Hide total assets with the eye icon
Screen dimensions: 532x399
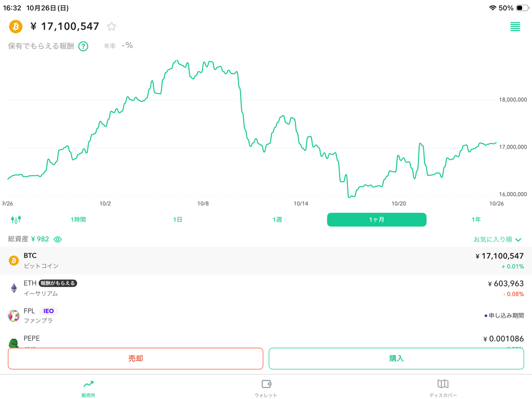pyautogui.click(x=58, y=240)
